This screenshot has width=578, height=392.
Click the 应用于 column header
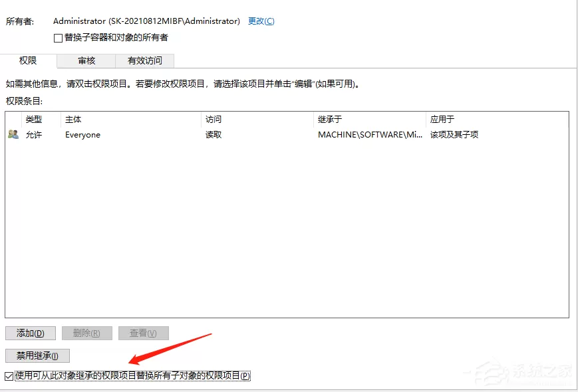coord(442,119)
